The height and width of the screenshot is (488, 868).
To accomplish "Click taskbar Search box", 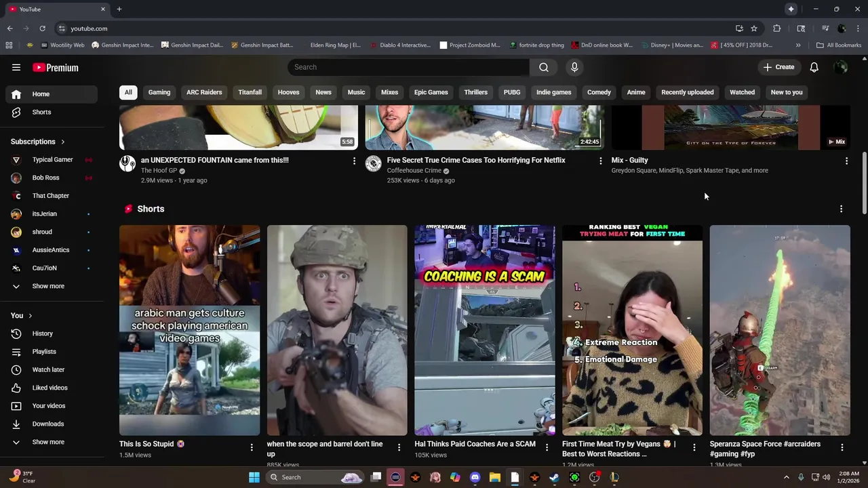I will (316, 477).
